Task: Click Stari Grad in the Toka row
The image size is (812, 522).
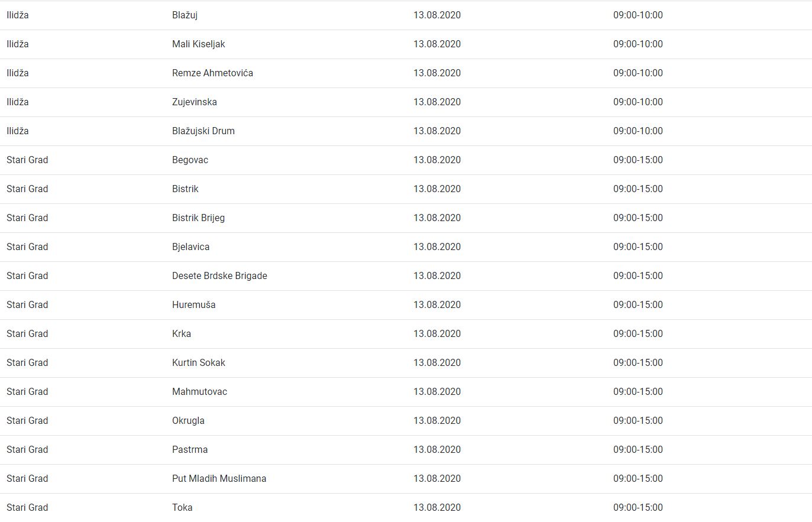Action: (27, 508)
